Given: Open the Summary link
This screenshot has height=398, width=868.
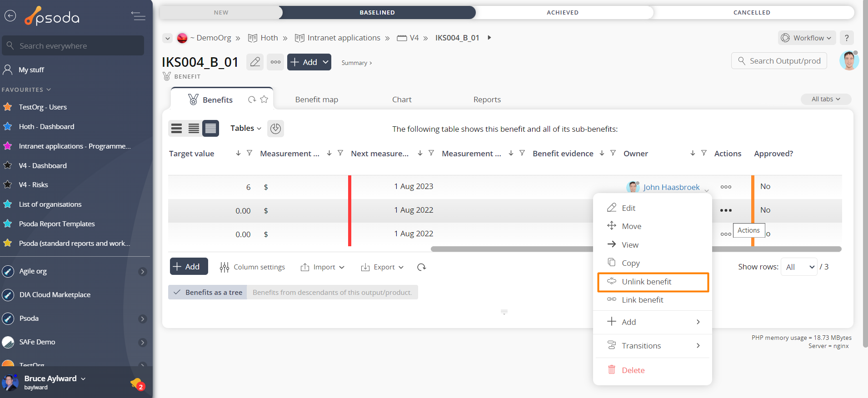Looking at the screenshot, I should pyautogui.click(x=357, y=63).
